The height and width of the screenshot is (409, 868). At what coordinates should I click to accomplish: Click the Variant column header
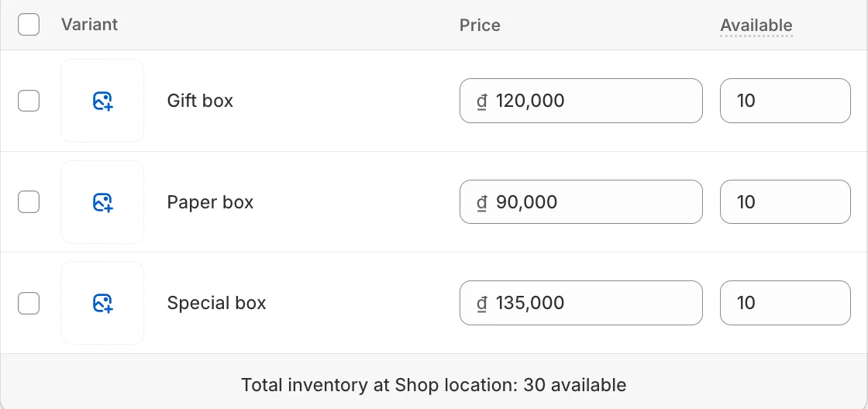(x=90, y=24)
